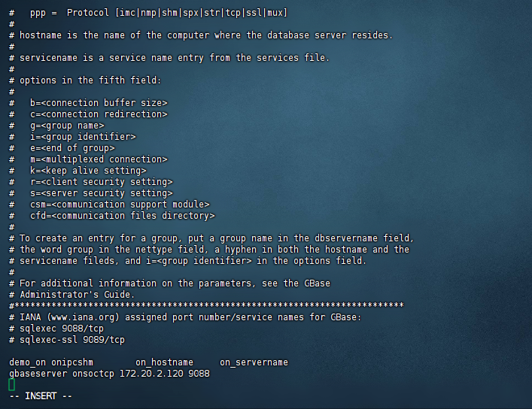Click the '-- INSERT --' mode indicator

point(41,395)
